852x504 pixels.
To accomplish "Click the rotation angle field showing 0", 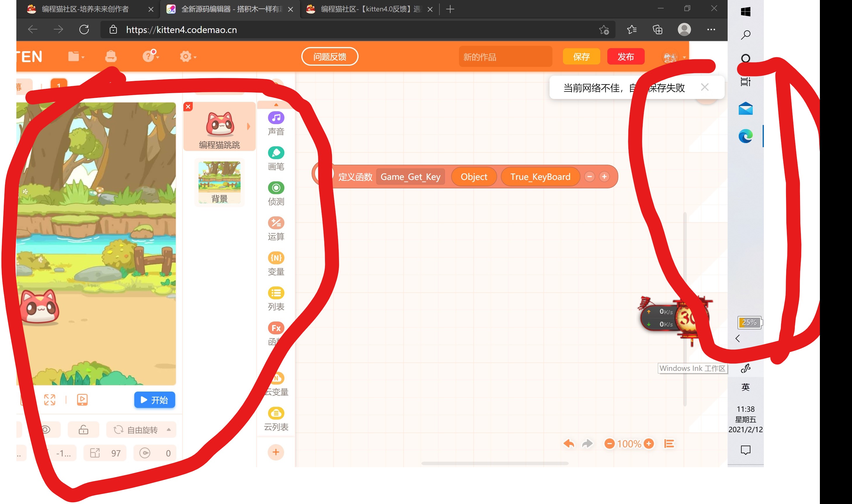I will click(155, 453).
